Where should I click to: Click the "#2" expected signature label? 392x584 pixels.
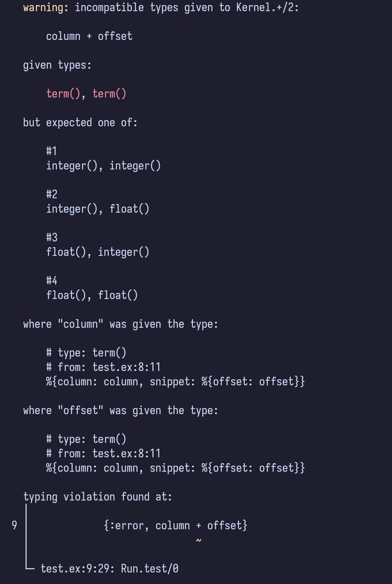click(51, 194)
